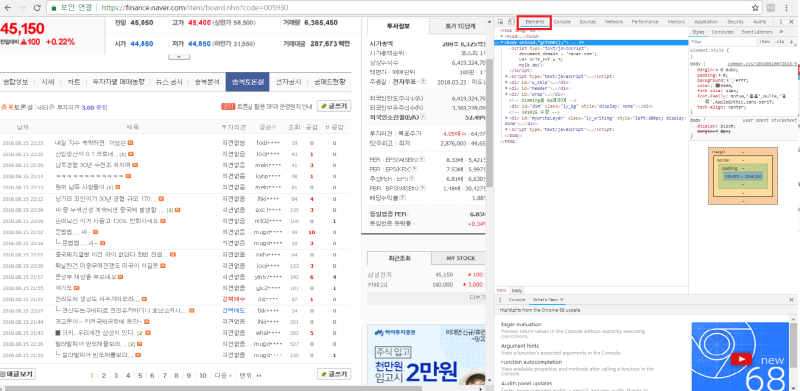Close the What's New drawer tab

click(562, 300)
